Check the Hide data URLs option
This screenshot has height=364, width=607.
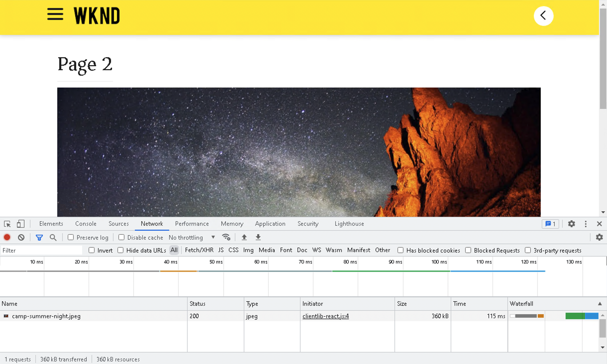click(121, 250)
